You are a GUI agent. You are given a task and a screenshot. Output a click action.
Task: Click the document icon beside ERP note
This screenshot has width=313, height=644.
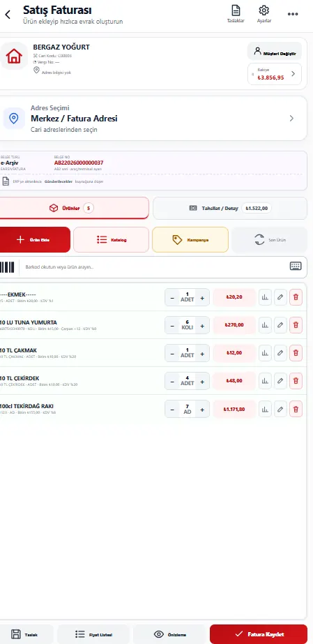coord(6,181)
